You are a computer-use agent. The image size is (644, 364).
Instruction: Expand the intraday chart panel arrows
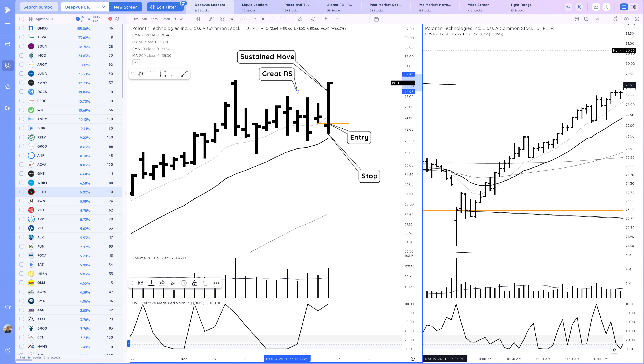coord(614,350)
